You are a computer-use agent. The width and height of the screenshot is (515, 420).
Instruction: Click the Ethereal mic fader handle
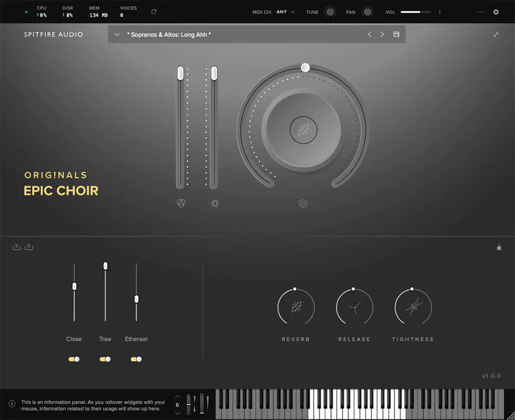tap(136, 299)
